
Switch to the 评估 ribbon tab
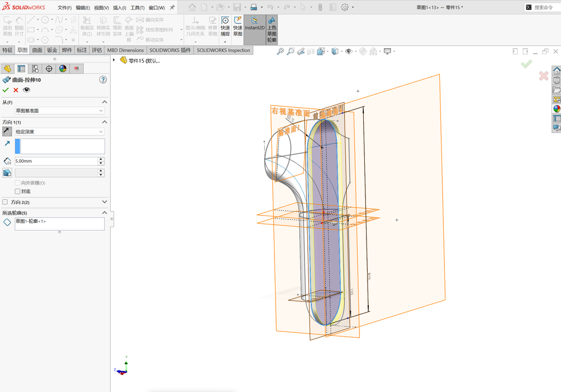(x=96, y=50)
